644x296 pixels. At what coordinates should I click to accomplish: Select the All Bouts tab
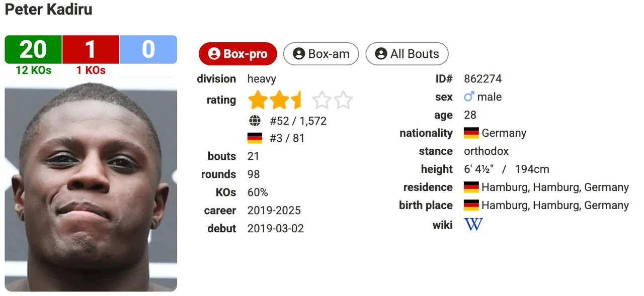[x=407, y=54]
